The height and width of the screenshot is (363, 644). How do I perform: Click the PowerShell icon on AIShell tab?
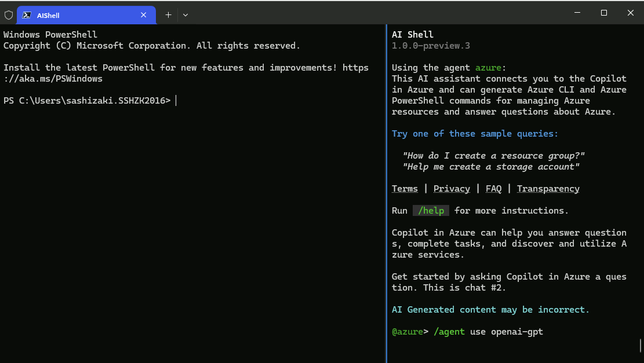[x=27, y=15]
